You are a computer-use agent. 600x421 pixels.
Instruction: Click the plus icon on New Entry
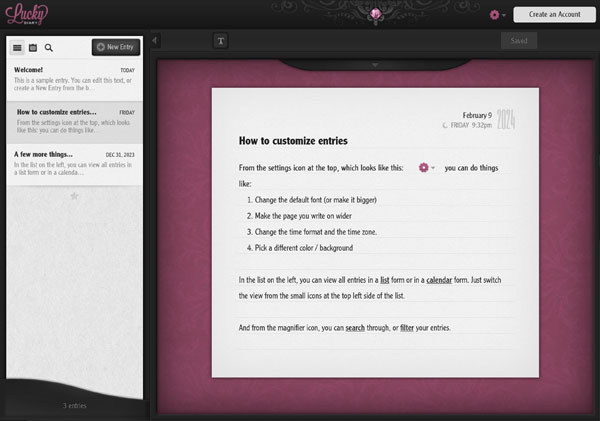point(100,47)
